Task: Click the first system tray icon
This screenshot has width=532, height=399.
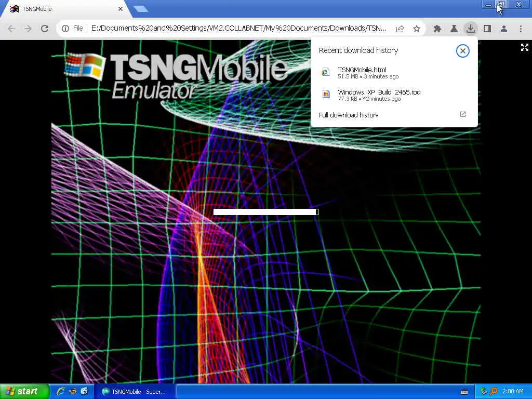Action: pyautogui.click(x=484, y=392)
